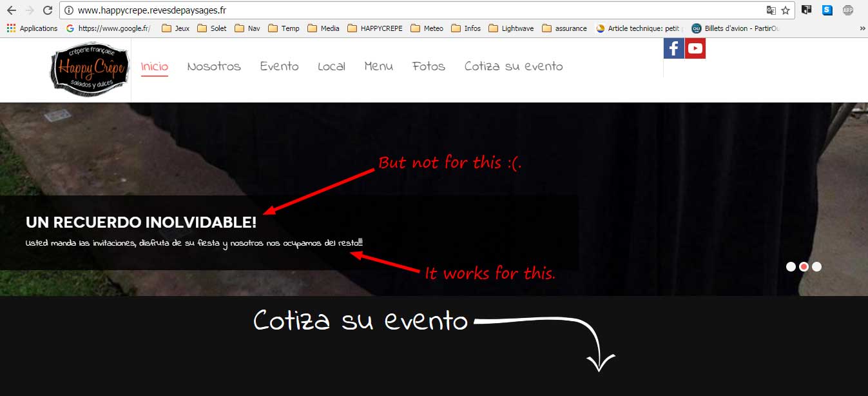Open Cotiza su evento in the navigation bar

click(514, 66)
